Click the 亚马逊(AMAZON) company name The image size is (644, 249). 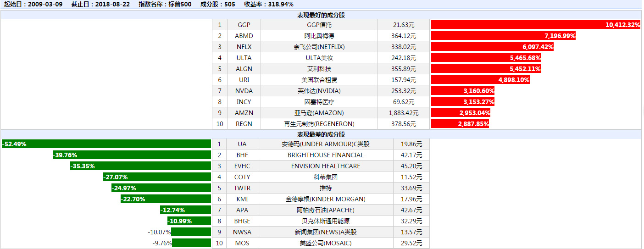coord(319,113)
